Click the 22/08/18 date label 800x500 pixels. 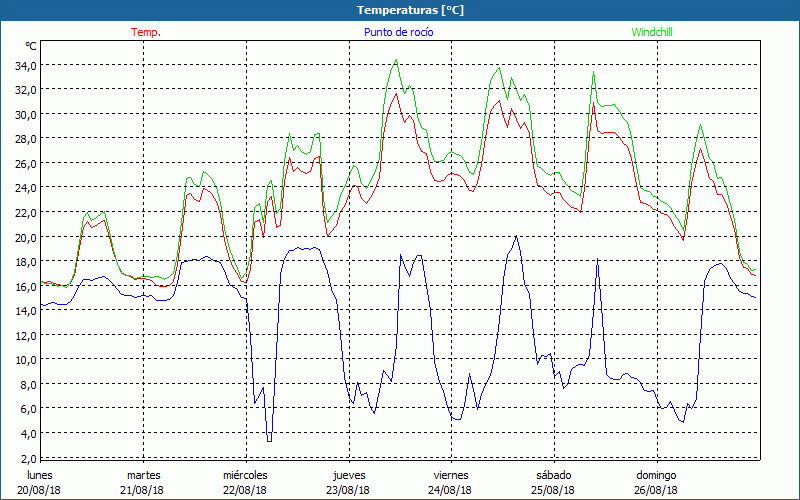pos(245,490)
